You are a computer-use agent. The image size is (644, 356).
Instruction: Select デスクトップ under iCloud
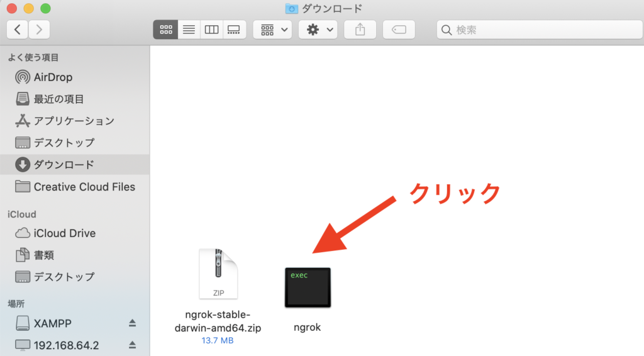pyautogui.click(x=75, y=277)
